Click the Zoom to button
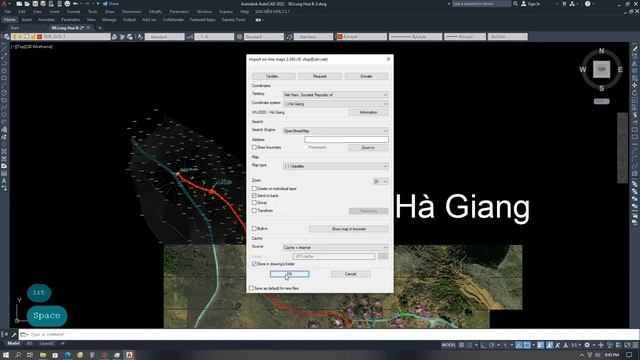This screenshot has height=360, width=640. [x=369, y=148]
